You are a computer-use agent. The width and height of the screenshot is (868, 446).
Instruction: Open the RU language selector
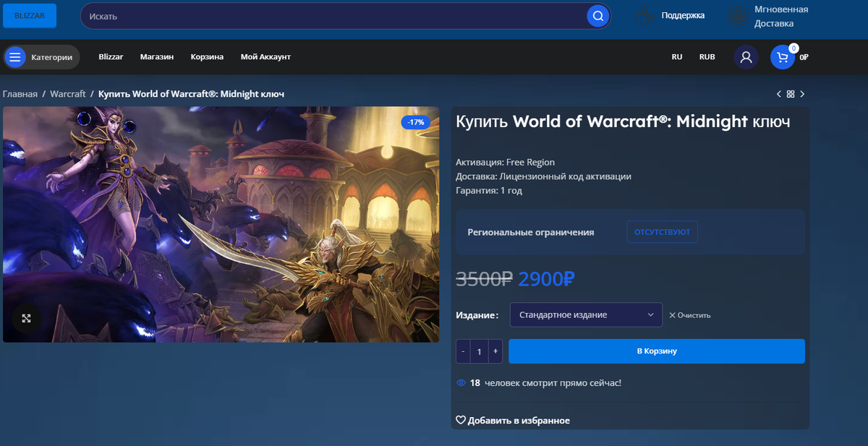coord(677,56)
